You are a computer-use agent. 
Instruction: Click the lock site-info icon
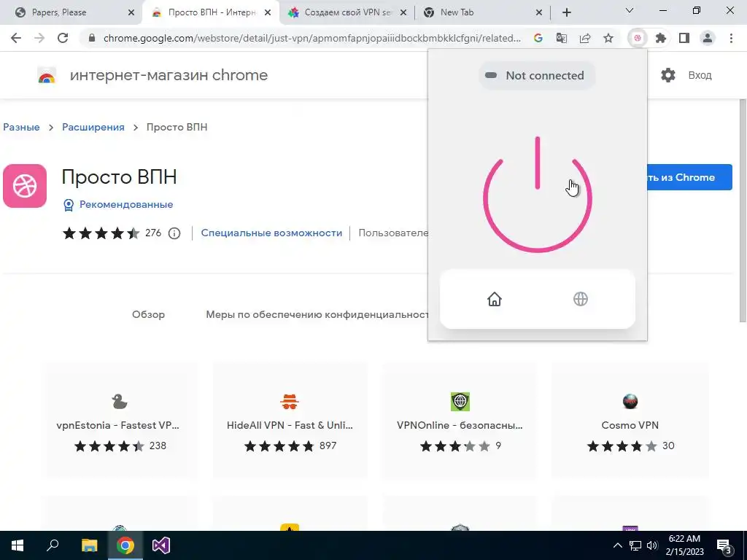point(92,38)
